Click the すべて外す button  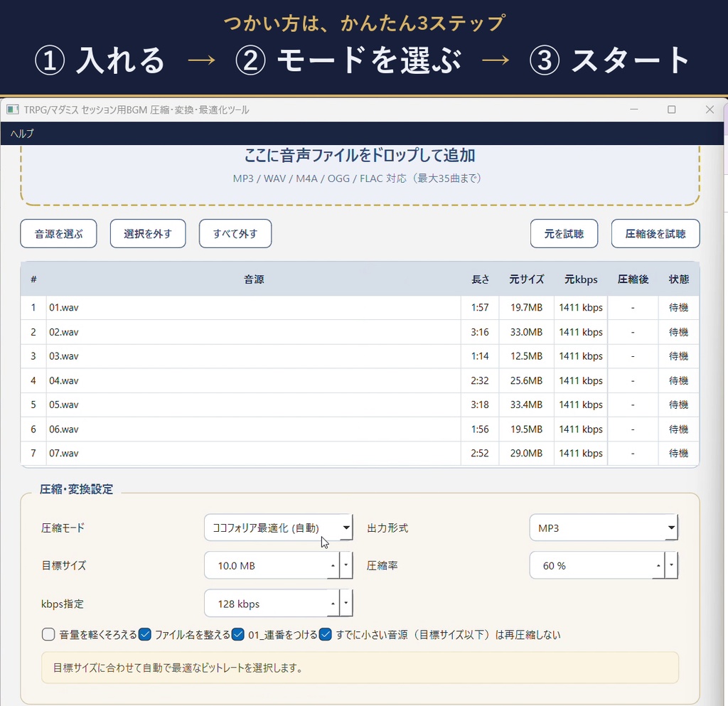pos(235,233)
